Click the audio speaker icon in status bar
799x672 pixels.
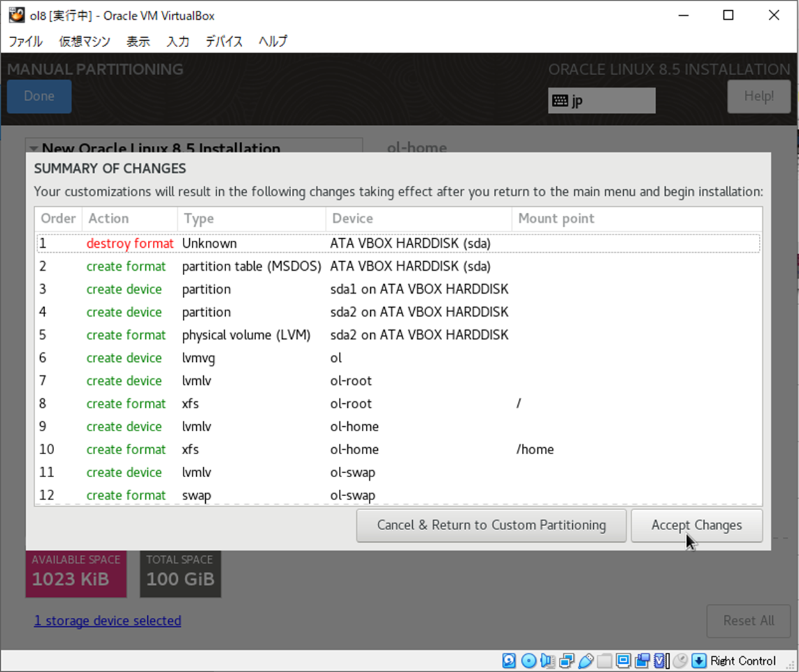547,661
